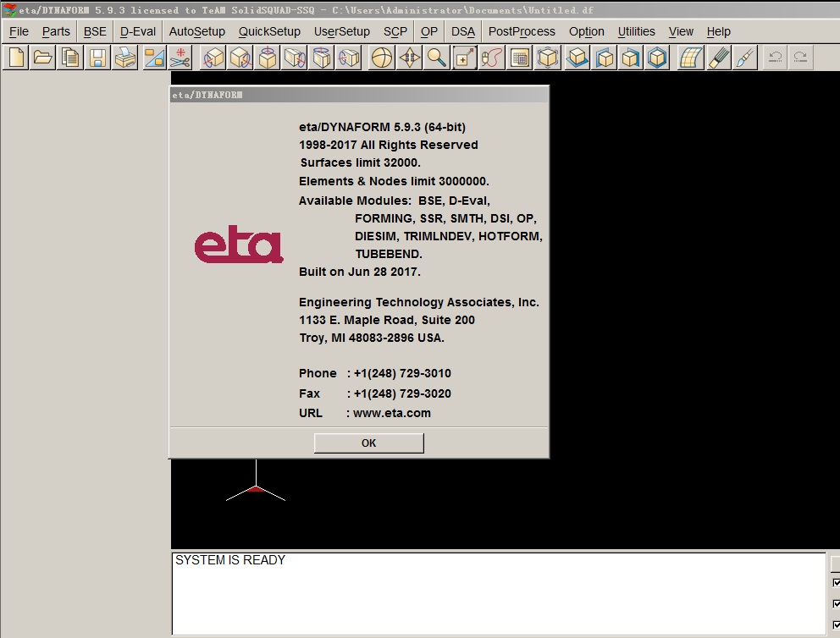Click the flat box icon with rotation on right
840x638 pixels.
(x=295, y=58)
